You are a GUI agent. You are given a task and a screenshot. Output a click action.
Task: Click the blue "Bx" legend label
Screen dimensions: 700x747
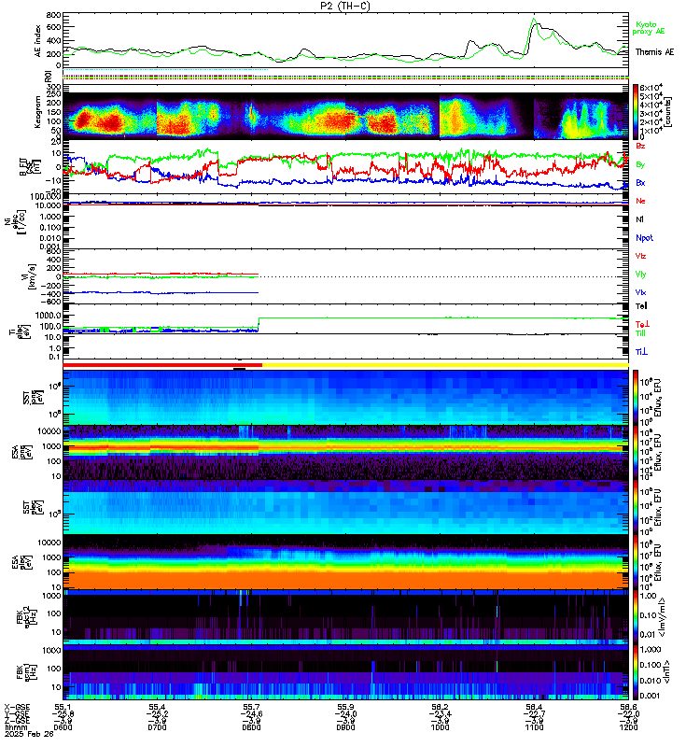640,183
